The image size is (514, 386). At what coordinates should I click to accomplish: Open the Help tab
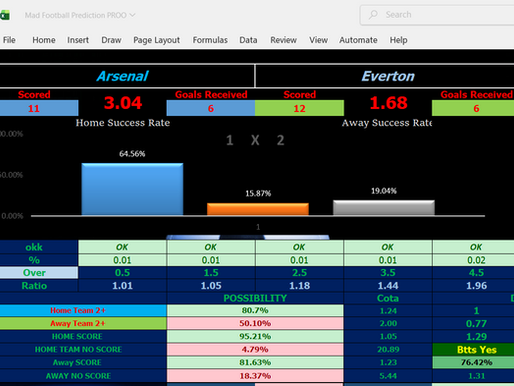tap(399, 40)
